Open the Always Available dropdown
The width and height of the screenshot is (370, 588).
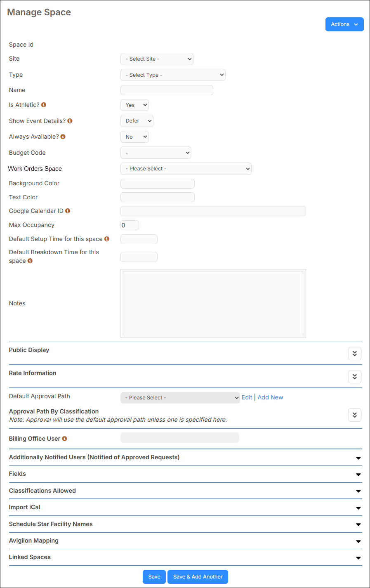(x=134, y=137)
